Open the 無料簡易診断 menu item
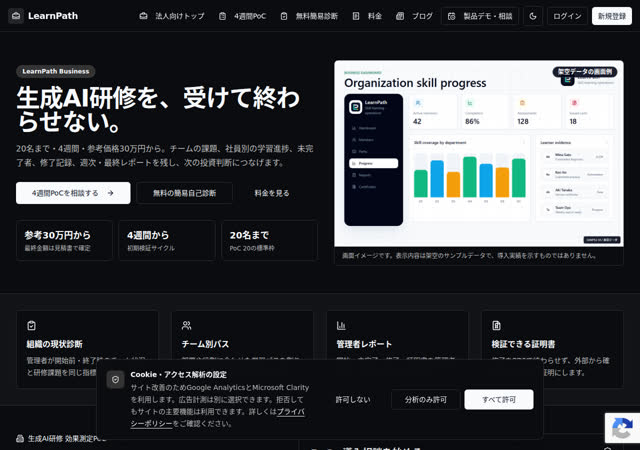This screenshot has width=640, height=450. [x=316, y=16]
